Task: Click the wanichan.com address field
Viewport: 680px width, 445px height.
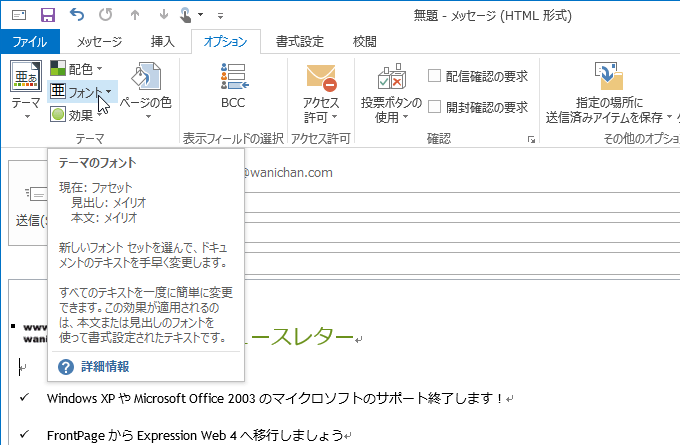Action: pyautogui.click(x=286, y=173)
